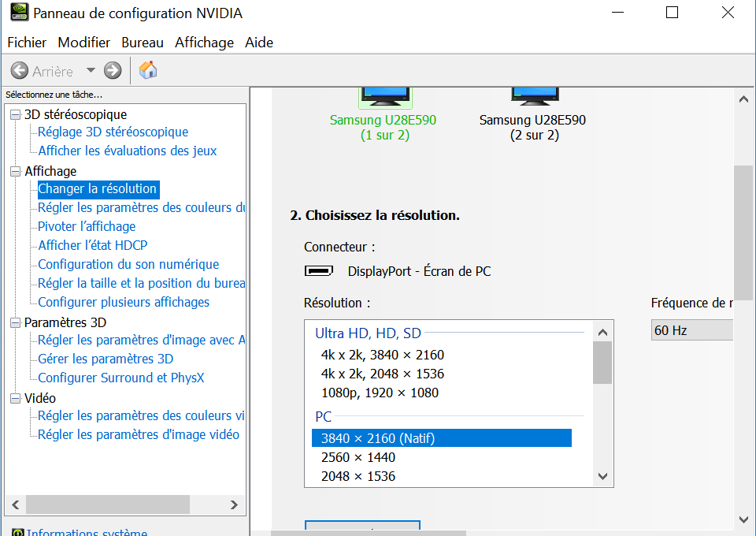Screen dimensions: 756x536
Task: Select the Samsung U28E590 (2 sur 2) monitor
Action: pyautogui.click(x=533, y=115)
